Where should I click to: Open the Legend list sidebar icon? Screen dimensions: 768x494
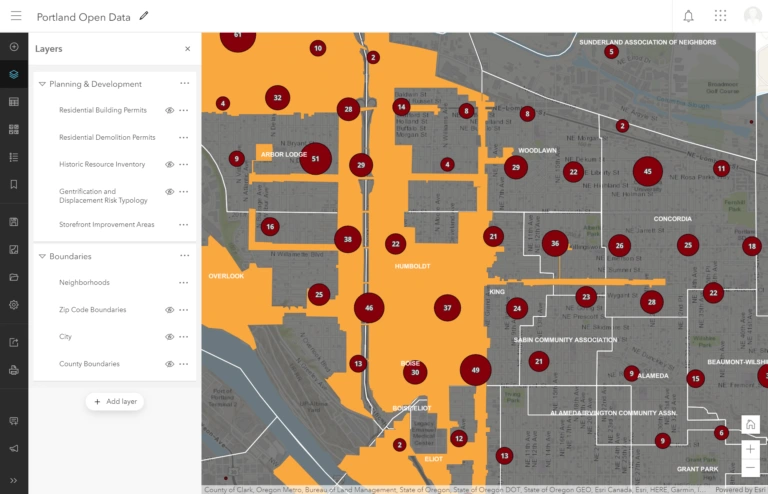(x=14, y=157)
